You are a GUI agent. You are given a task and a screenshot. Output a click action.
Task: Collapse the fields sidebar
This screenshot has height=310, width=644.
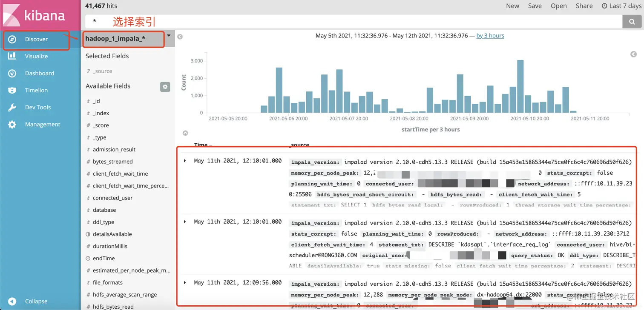point(180,37)
